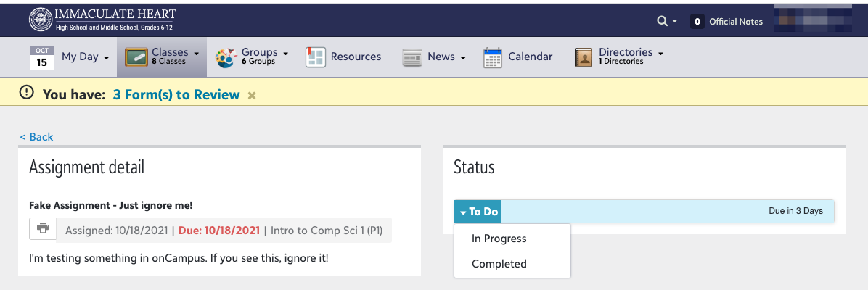Mark the assignment as Completed

(499, 264)
